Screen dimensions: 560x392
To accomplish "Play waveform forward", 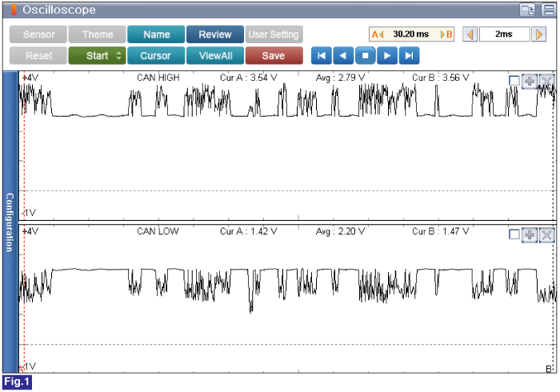I will tap(387, 56).
